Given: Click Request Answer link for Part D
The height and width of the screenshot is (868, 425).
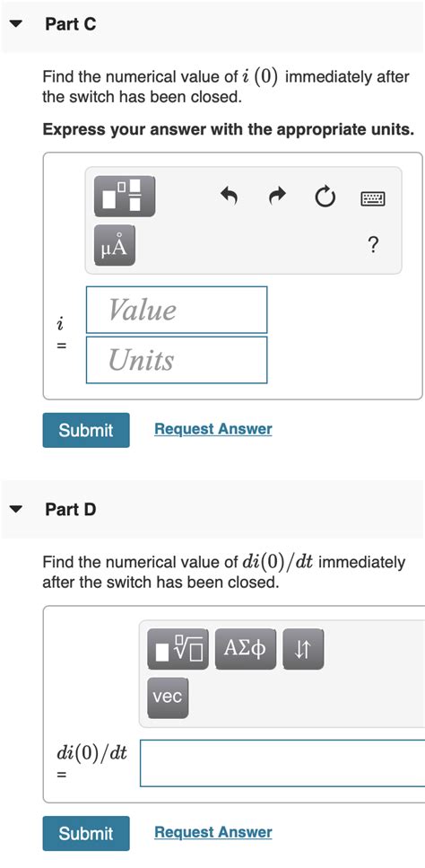Looking at the screenshot, I should coord(213,832).
